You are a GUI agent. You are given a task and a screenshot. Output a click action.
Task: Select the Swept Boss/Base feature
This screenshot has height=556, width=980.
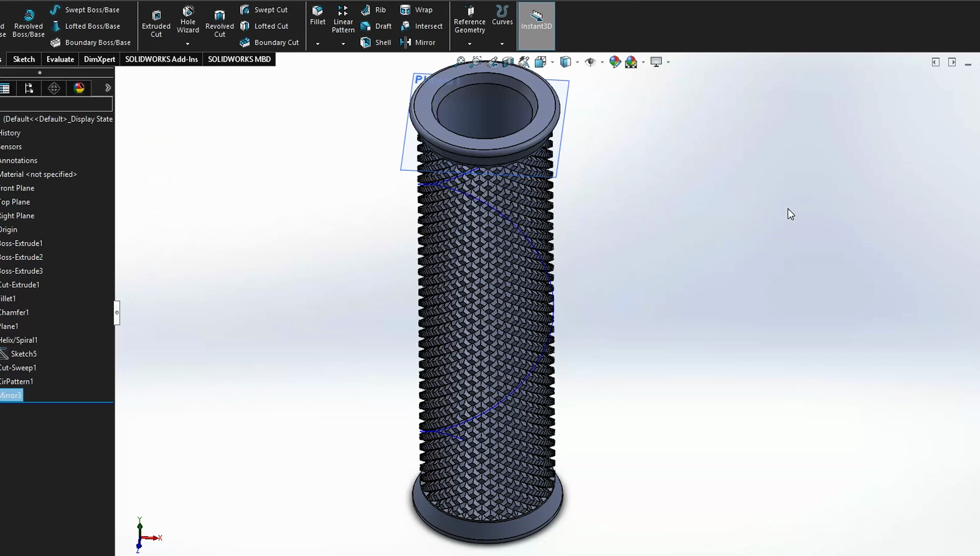[85, 9]
